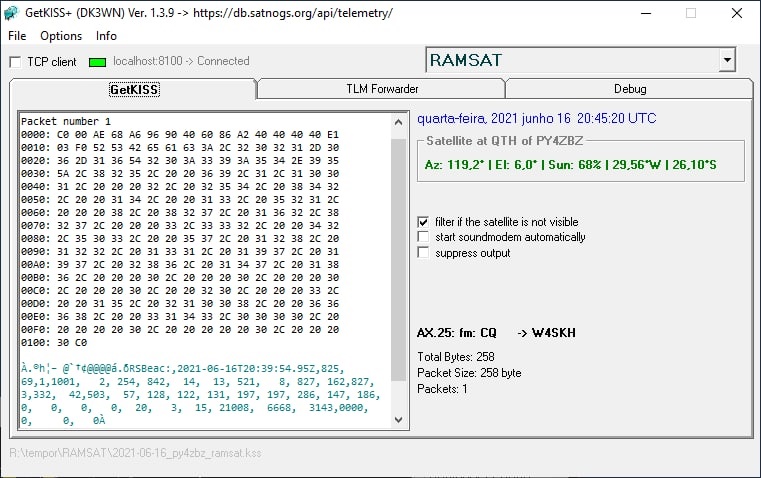The height and width of the screenshot is (478, 761).
Task: Switch to the Debug tab
Action: 629,89
